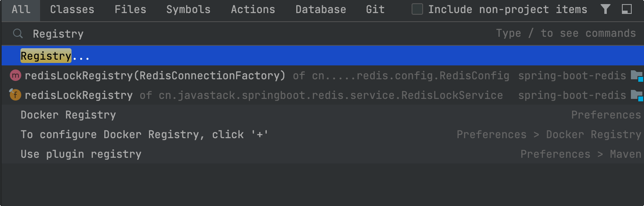The height and width of the screenshot is (206, 644).
Task: Open the Git tab
Action: [375, 9]
